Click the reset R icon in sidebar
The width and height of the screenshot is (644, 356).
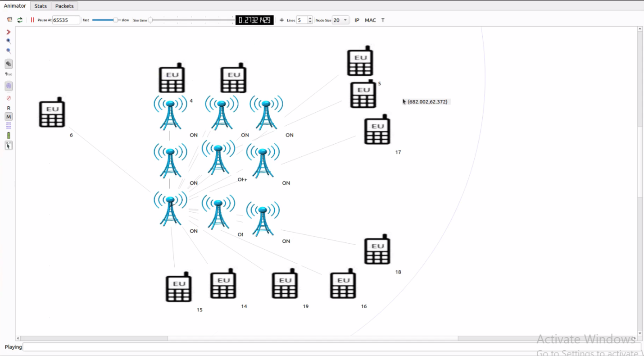[9, 108]
